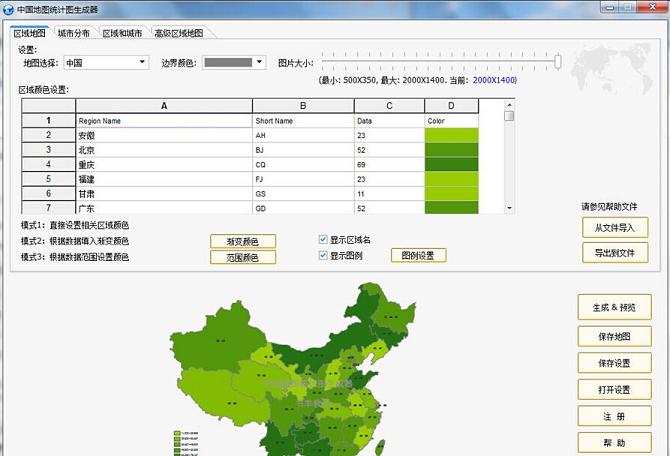Click the color swatch for 福建

[452, 179]
